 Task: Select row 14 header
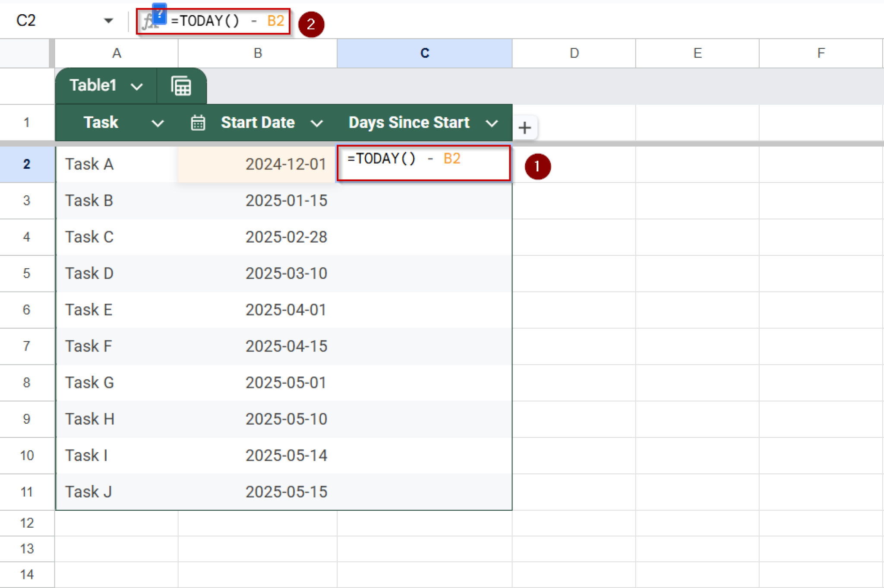tap(27, 574)
